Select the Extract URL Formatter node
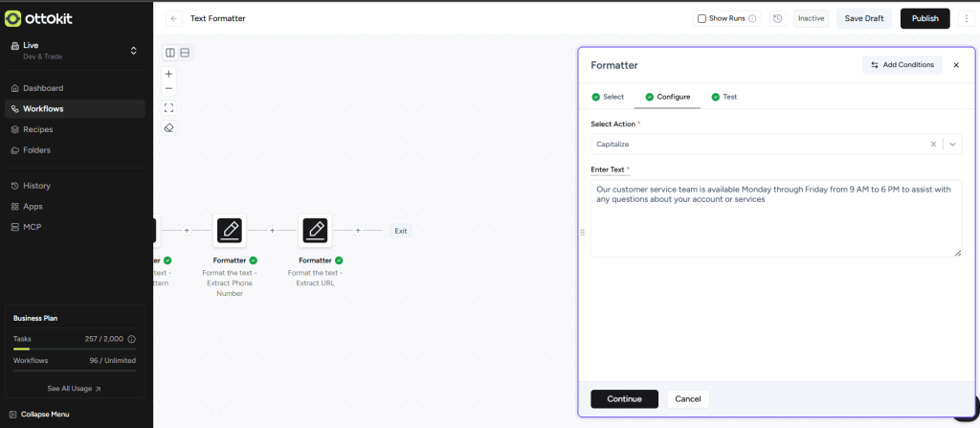 316,231
